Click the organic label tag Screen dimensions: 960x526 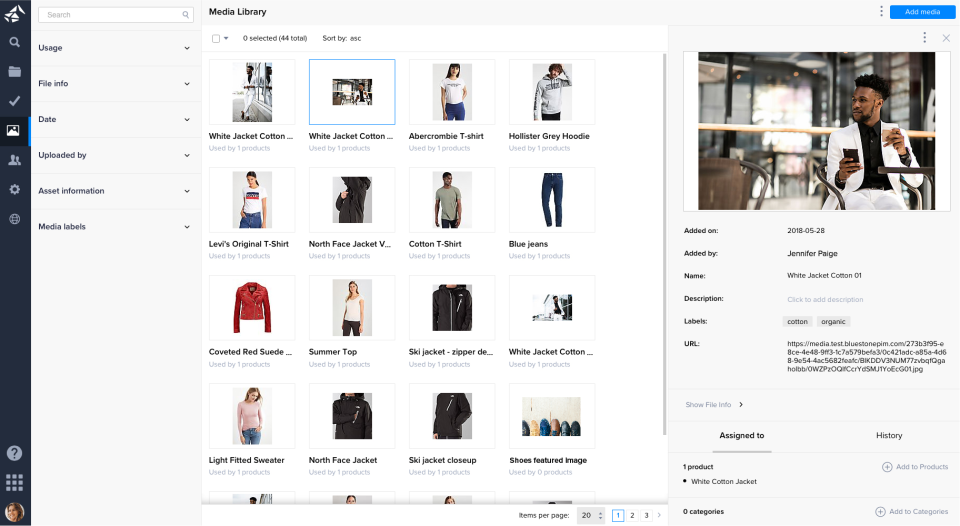point(833,322)
